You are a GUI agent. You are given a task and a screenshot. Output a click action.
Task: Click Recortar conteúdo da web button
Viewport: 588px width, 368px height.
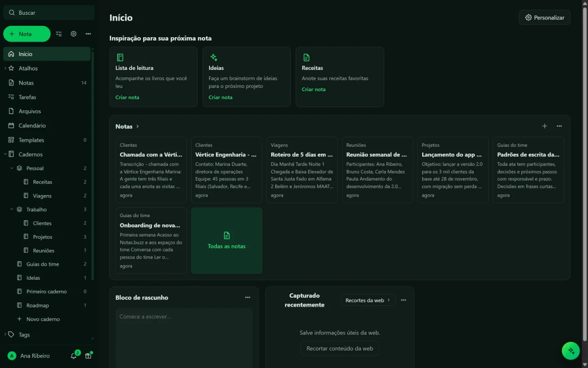340,349
